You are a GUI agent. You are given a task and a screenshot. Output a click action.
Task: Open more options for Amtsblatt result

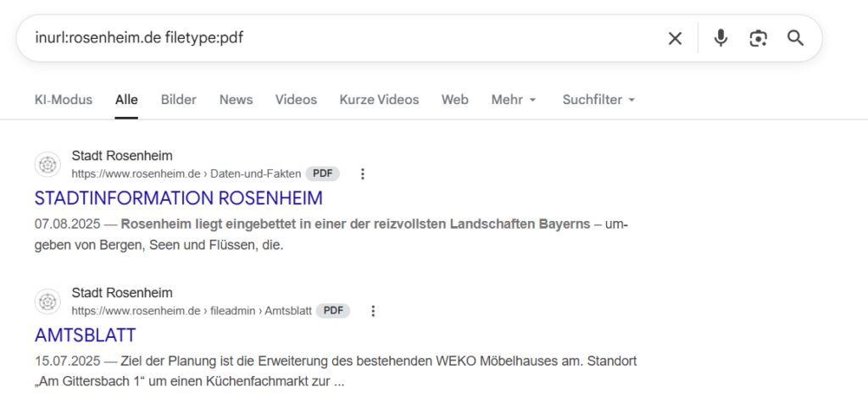373,311
